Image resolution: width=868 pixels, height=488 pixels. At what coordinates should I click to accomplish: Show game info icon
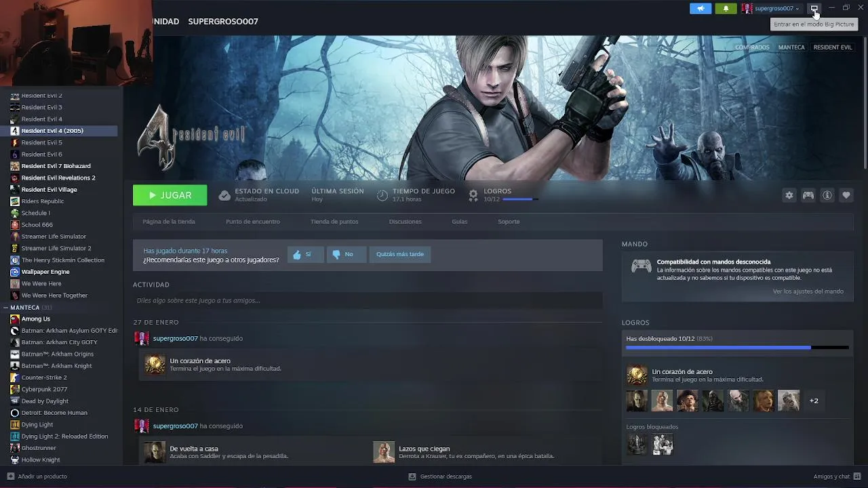[827, 195]
